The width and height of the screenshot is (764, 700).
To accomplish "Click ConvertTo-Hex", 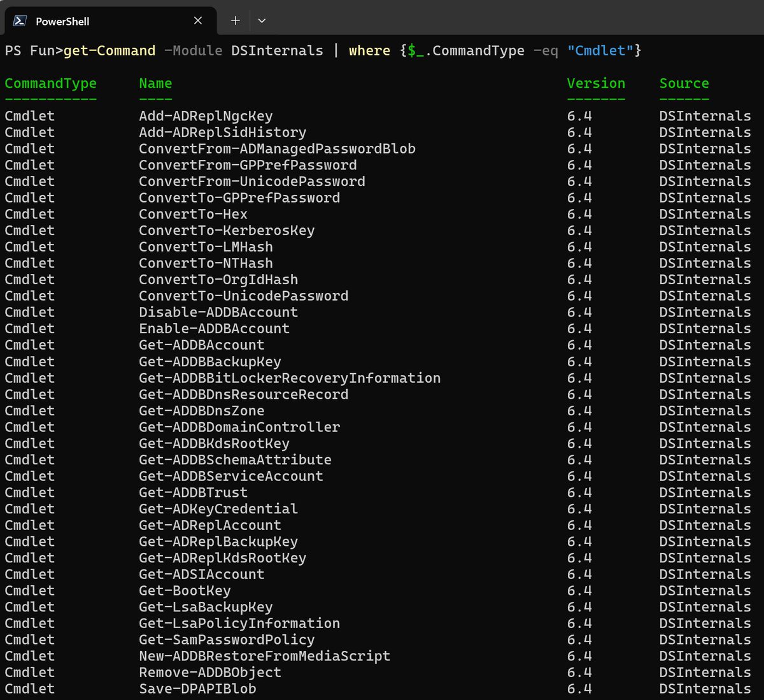I will pos(193,214).
